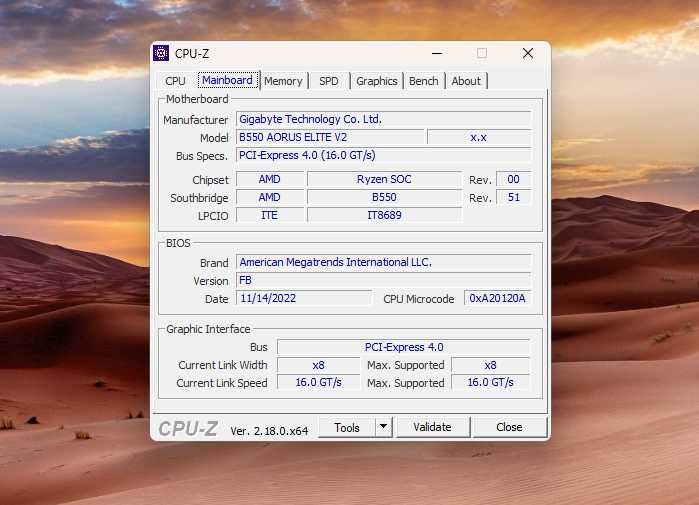Click Graphic Interface Bus value PCI-Express 4.0
The height and width of the screenshot is (505, 699).
tap(404, 347)
